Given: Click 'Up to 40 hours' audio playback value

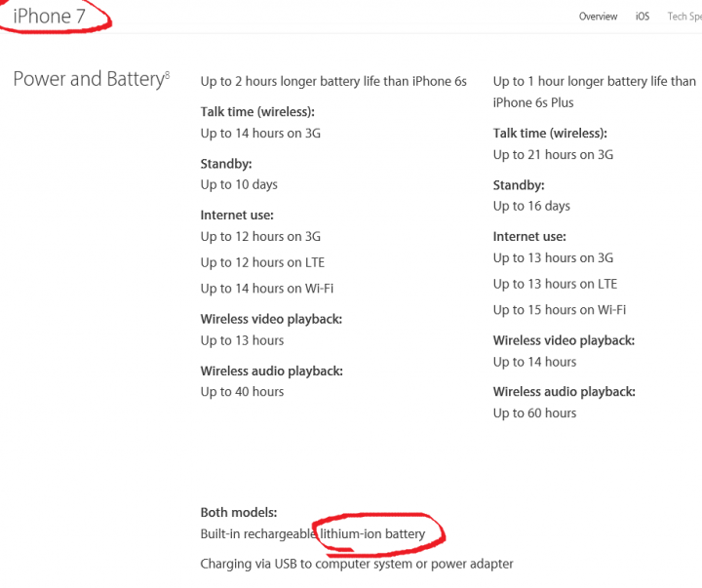Looking at the screenshot, I should (x=242, y=392).
